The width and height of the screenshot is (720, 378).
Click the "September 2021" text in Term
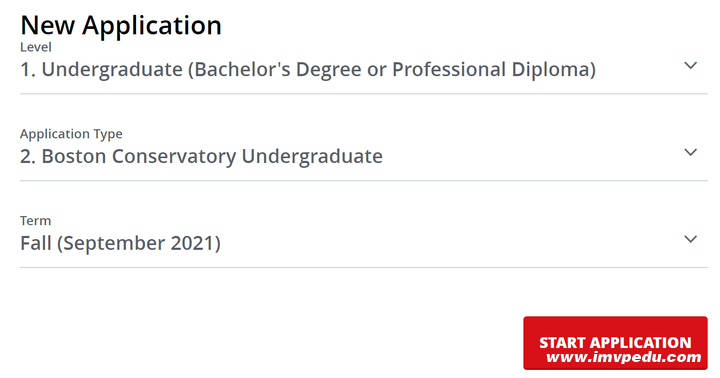tap(139, 243)
